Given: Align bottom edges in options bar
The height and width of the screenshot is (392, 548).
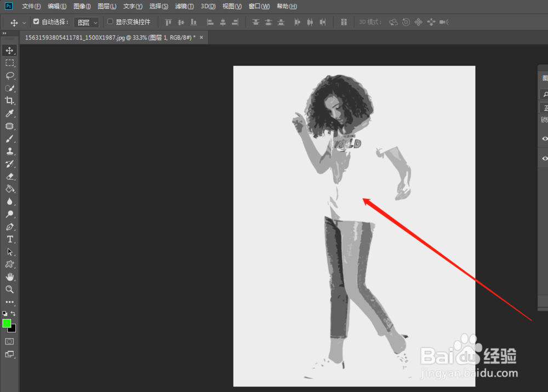Looking at the screenshot, I should (193, 22).
